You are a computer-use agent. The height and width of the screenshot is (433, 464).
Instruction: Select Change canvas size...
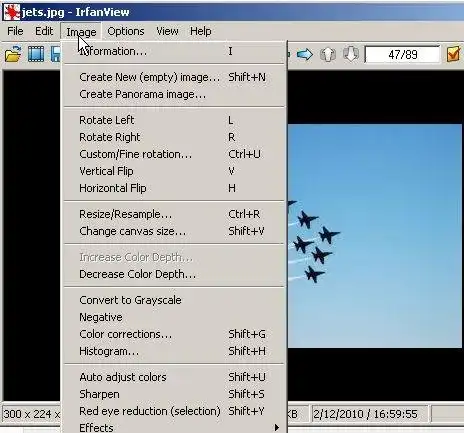pos(175,231)
